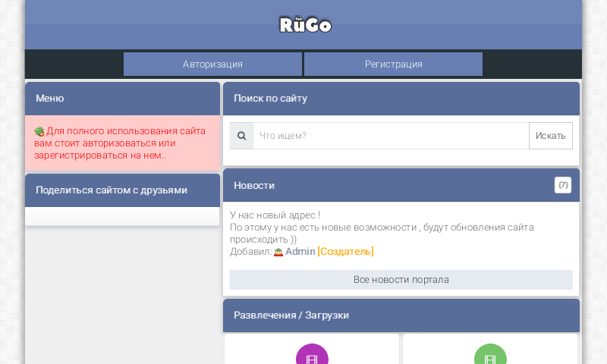Viewport: 607px width, 364px height.
Task: Click the RuGo site logo
Action: [305, 25]
